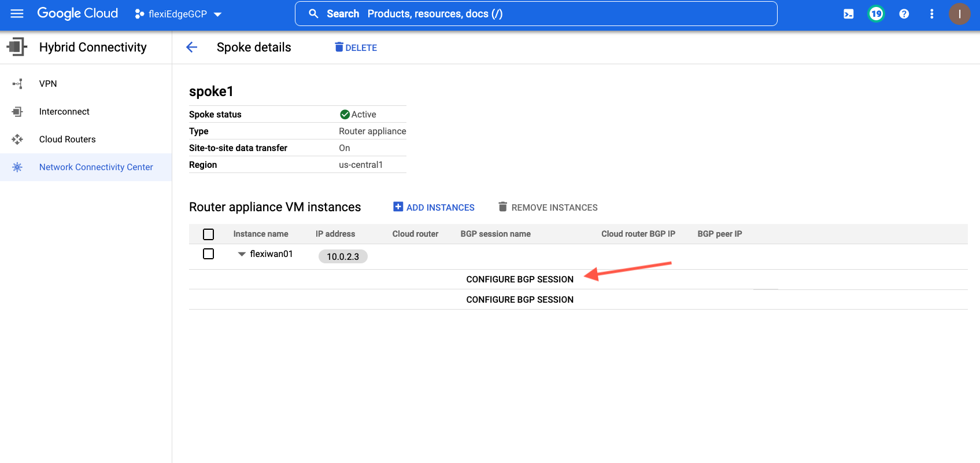Click the 10.0.2.3 IP address chip
Viewport: 980px width, 463px height.
[x=343, y=256]
